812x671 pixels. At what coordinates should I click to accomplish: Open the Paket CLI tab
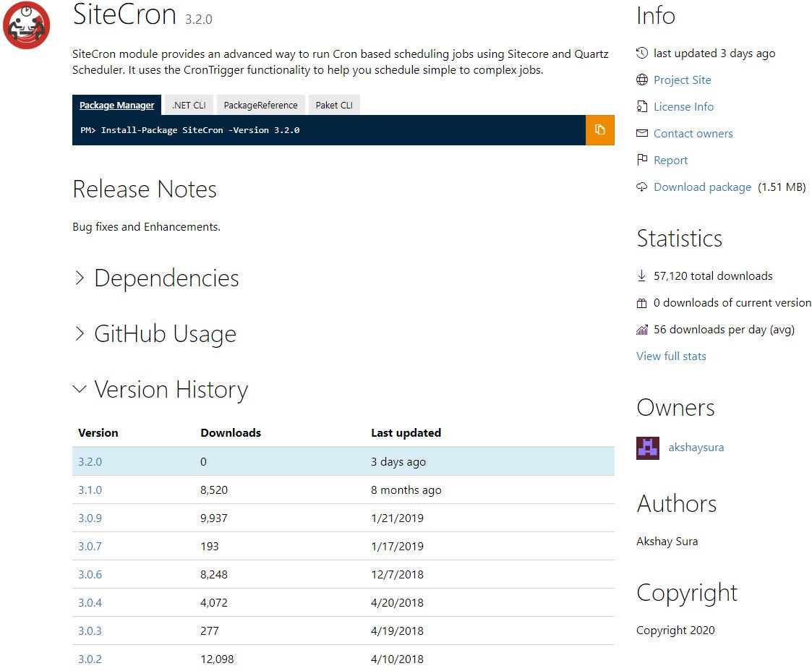coord(334,106)
